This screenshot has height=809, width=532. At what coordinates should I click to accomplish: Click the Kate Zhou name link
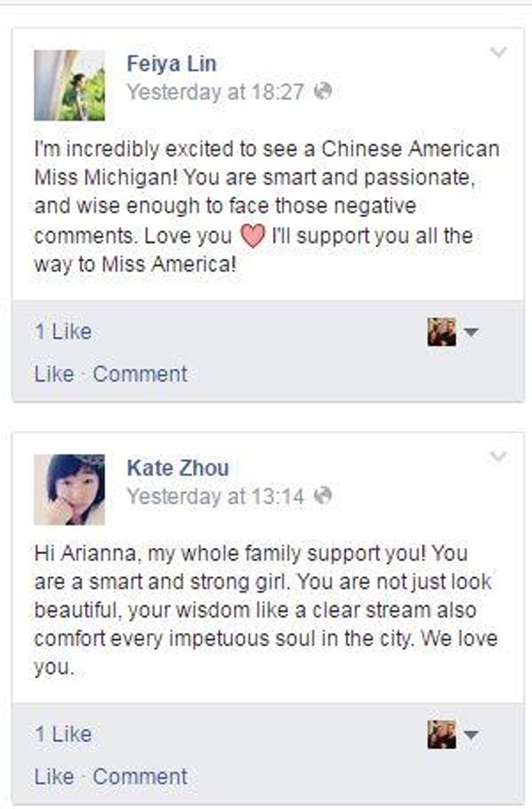tap(178, 468)
